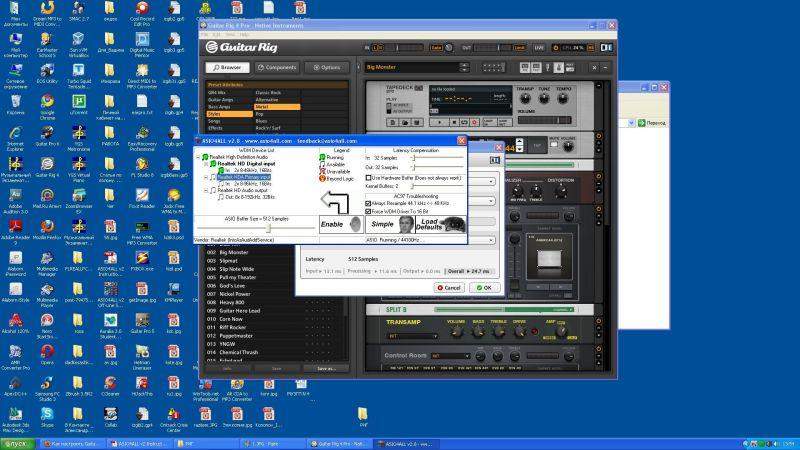Click the Tapedeck record button

point(475,122)
